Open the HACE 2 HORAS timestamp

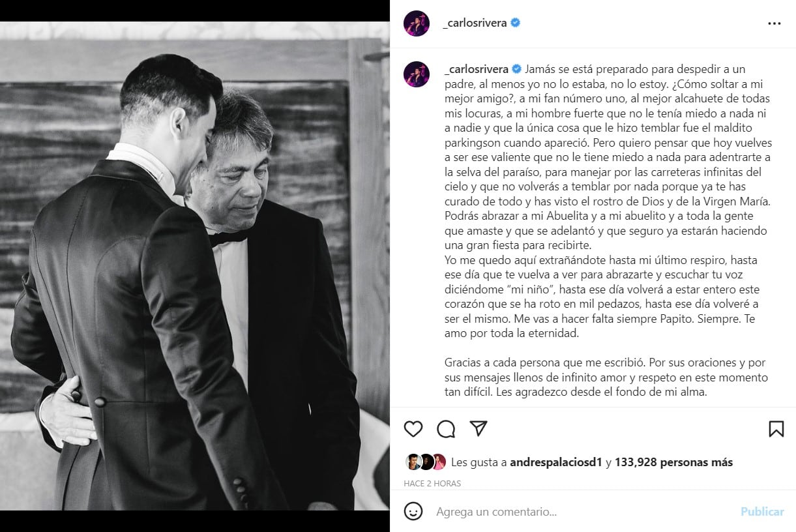[433, 483]
